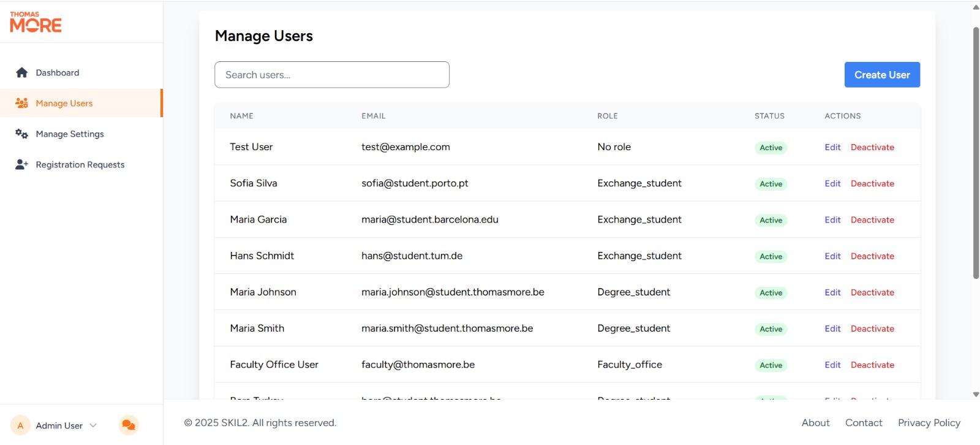Viewport: 980px width, 445px height.
Task: Click the Faculty_office role cell
Action: pos(630,365)
